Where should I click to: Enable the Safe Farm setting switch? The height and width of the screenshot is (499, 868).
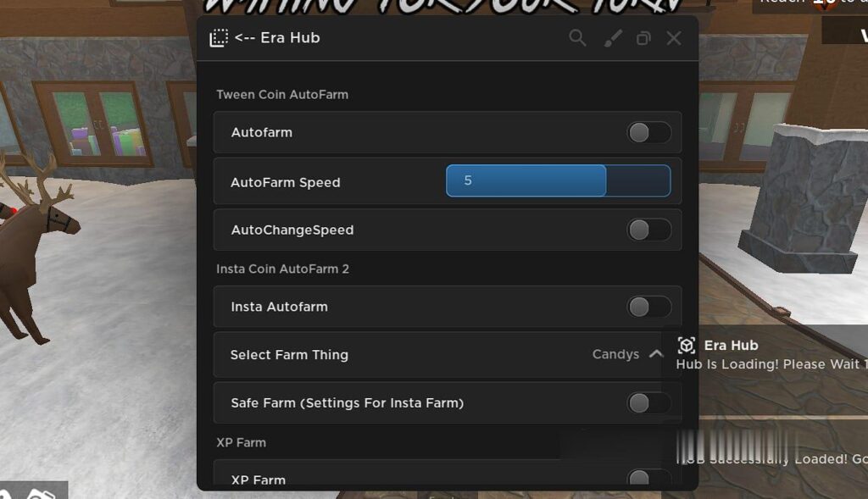click(x=648, y=403)
